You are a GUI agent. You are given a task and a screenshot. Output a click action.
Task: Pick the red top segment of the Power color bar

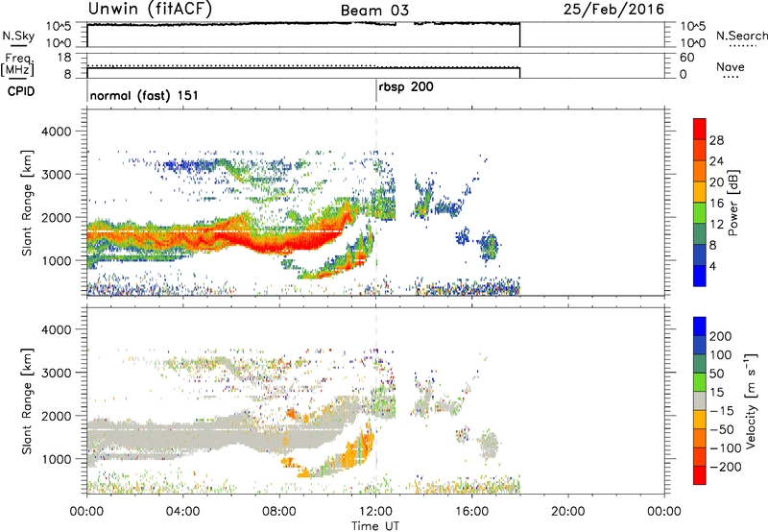click(x=700, y=129)
